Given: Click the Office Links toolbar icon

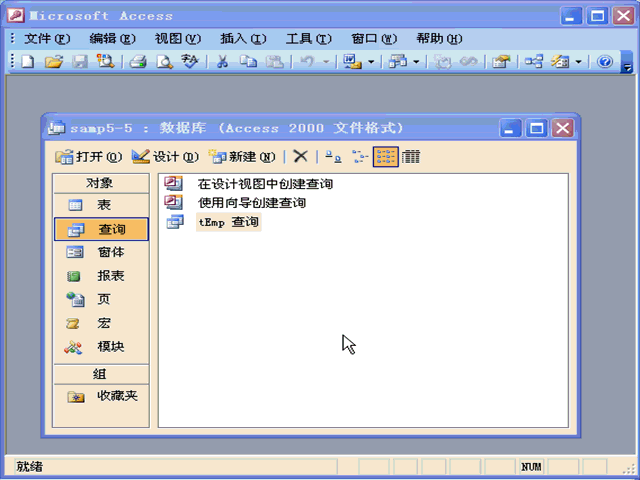Looking at the screenshot, I should pos(352,62).
